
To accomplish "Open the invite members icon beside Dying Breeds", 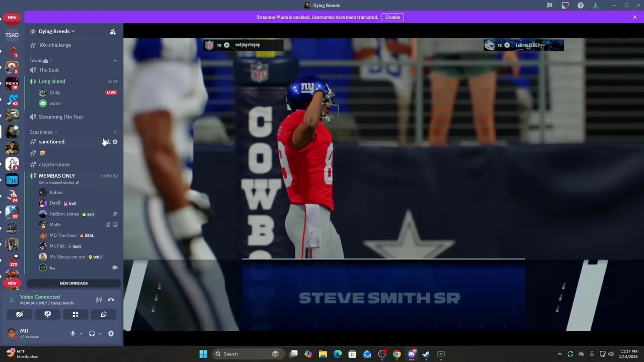I will coord(113,32).
